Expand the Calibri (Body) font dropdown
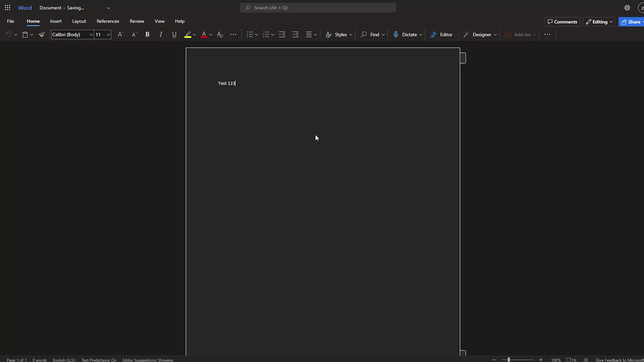This screenshot has width=644, height=362. (91, 35)
